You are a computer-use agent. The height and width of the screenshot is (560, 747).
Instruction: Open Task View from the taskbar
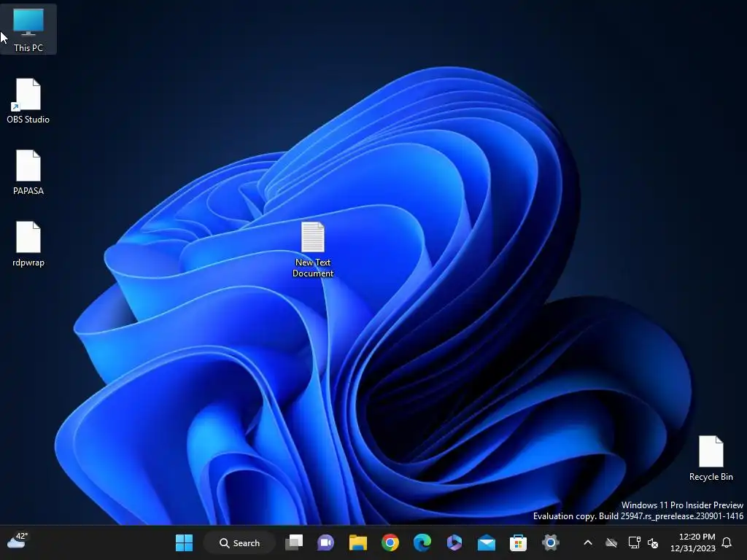coord(294,542)
